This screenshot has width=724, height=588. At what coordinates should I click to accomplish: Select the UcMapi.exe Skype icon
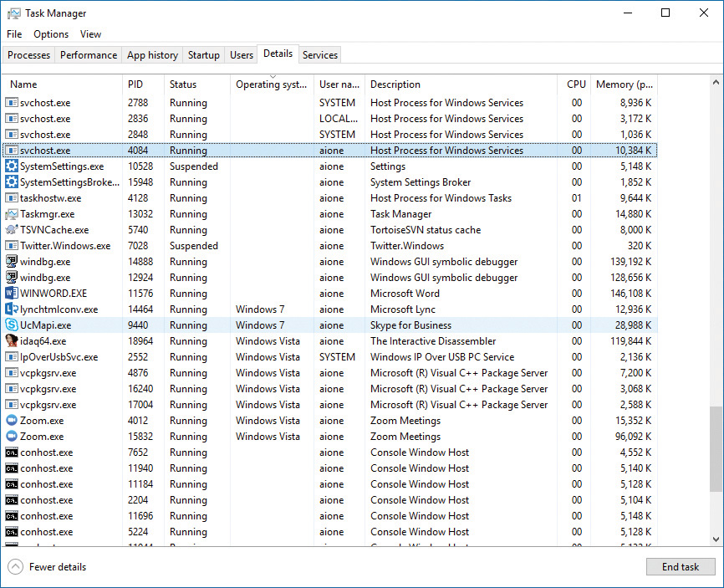tap(12, 325)
